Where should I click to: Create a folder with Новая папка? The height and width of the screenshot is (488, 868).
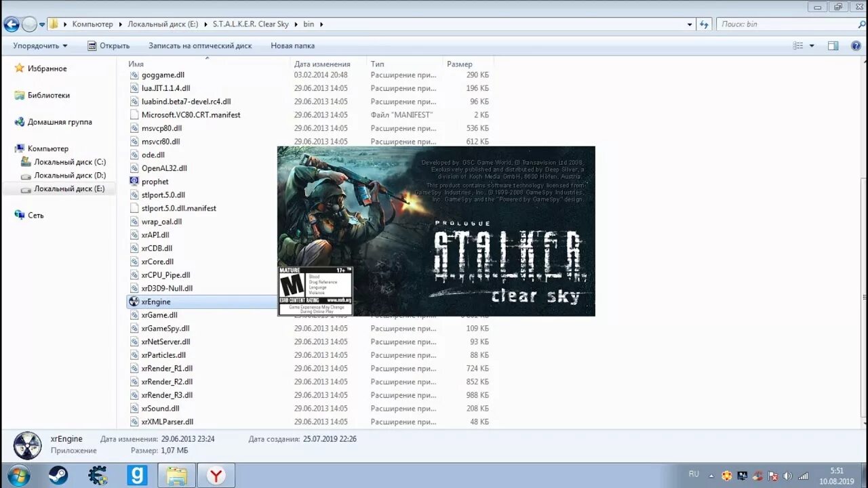tap(292, 45)
